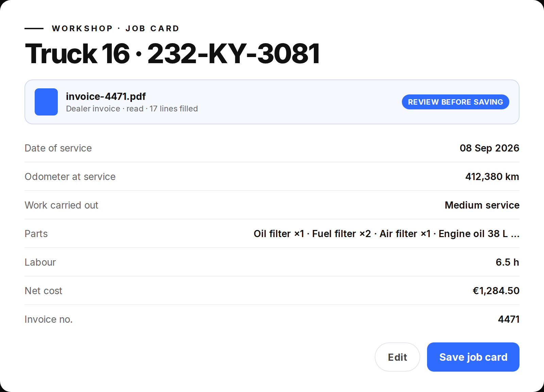Save the job card
544x392 pixels.
tap(473, 357)
